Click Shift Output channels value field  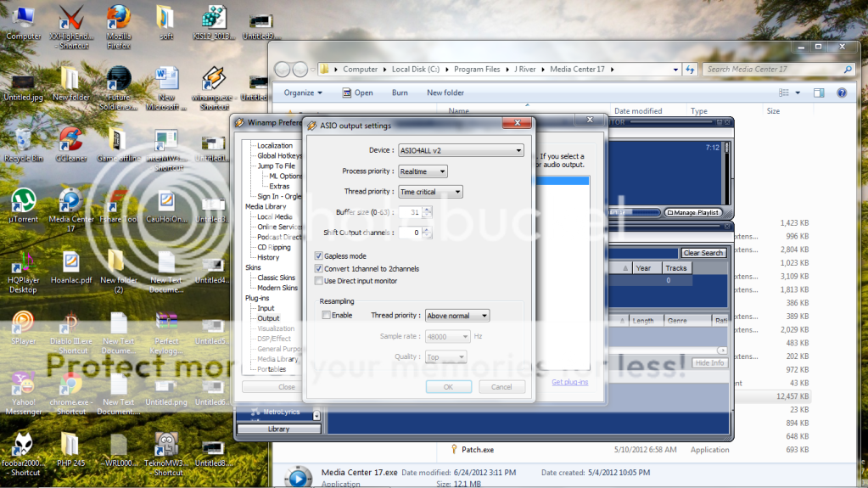tap(410, 233)
